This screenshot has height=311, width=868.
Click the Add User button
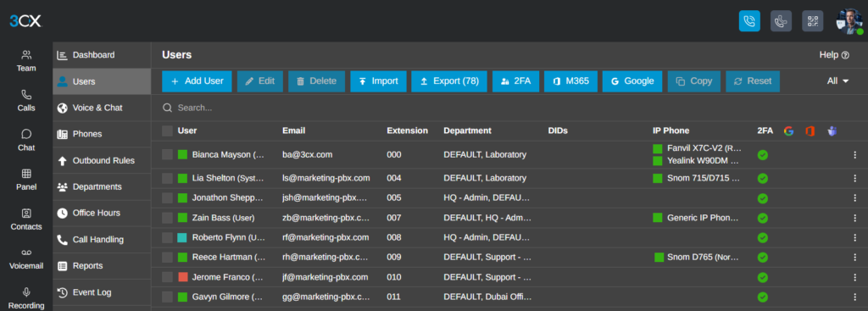pyautogui.click(x=197, y=81)
